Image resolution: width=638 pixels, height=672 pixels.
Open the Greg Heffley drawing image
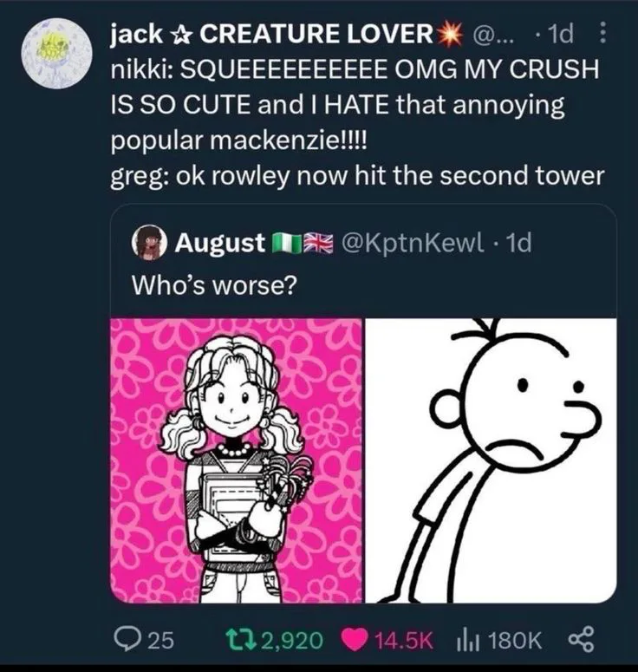(492, 460)
